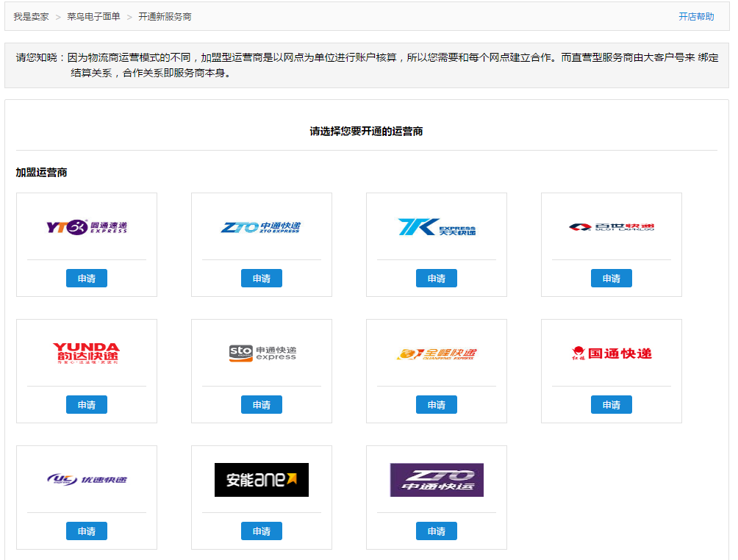This screenshot has width=738, height=560.
Task: Click the STO 申通快递 logo
Action: click(262, 353)
